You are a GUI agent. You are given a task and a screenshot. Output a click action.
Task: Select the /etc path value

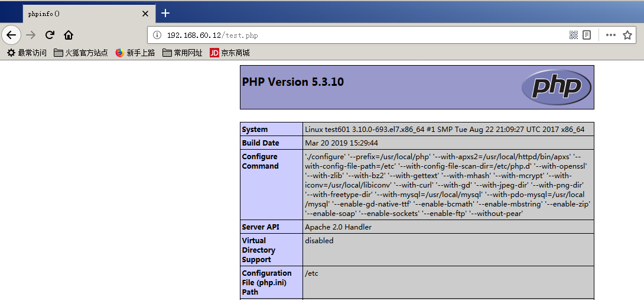(312, 273)
